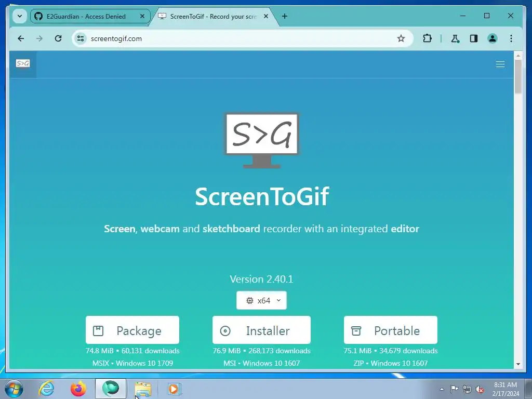The image size is (532, 399).
Task: Expand the x64 architecture dropdown
Action: 261,300
